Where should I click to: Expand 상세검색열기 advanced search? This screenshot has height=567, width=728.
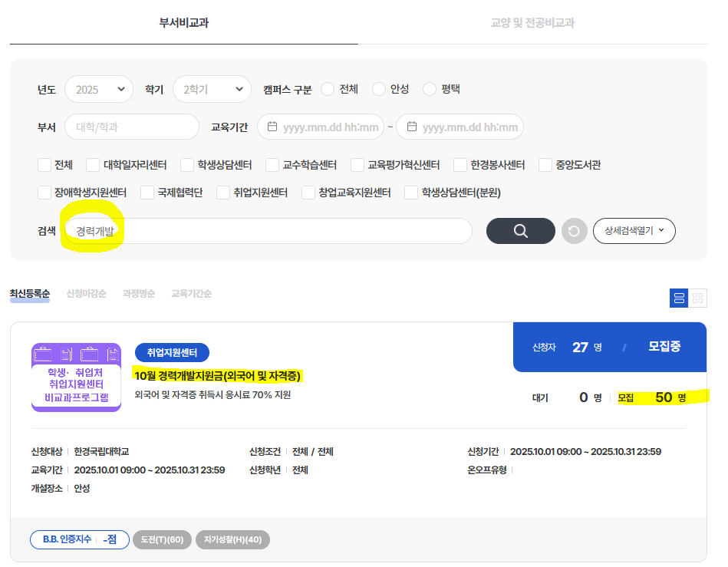tap(634, 230)
